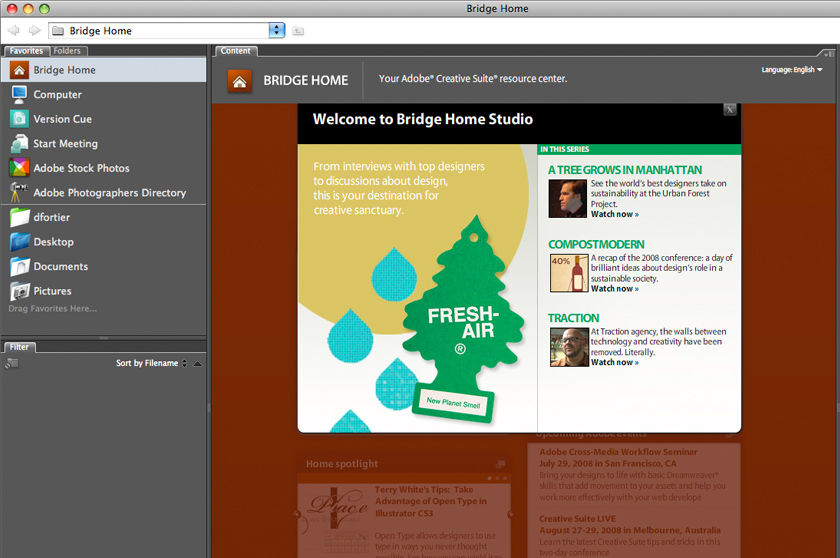This screenshot has width=840, height=558.
Task: Open Desktop folder icon in Favorites
Action: click(19, 242)
